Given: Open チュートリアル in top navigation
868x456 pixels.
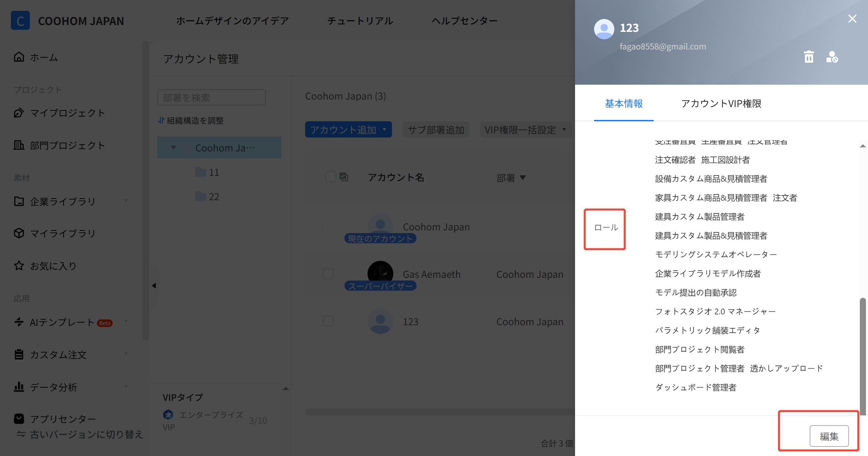Looking at the screenshot, I should click(360, 21).
